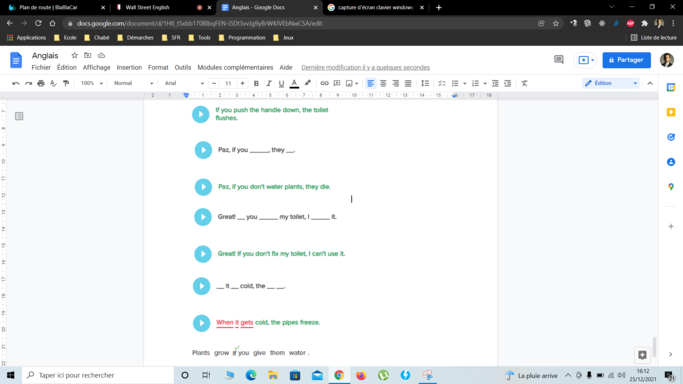The image size is (683, 384).
Task: Click the Undo icon in toolbar
Action: tap(16, 83)
